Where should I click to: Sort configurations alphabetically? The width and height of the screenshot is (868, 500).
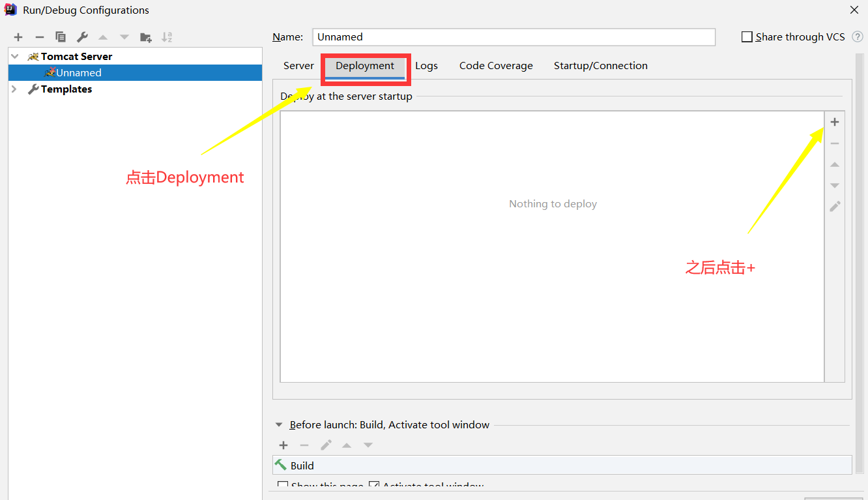(167, 37)
